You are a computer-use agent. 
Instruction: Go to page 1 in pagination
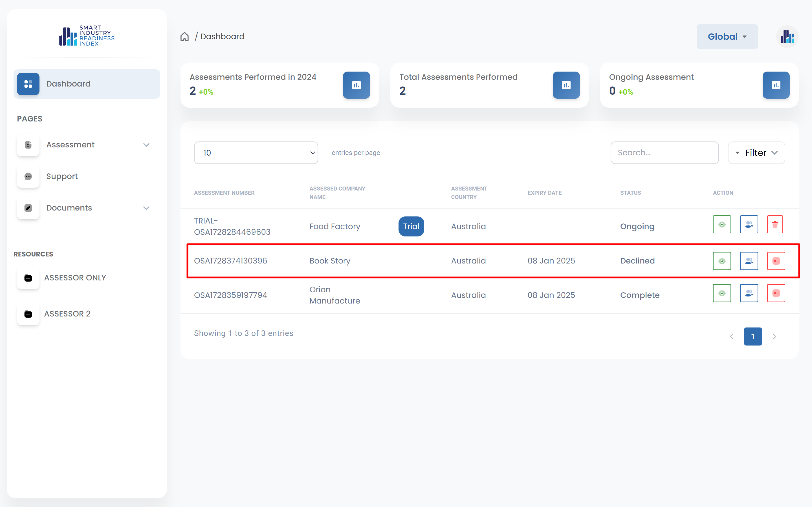click(752, 336)
